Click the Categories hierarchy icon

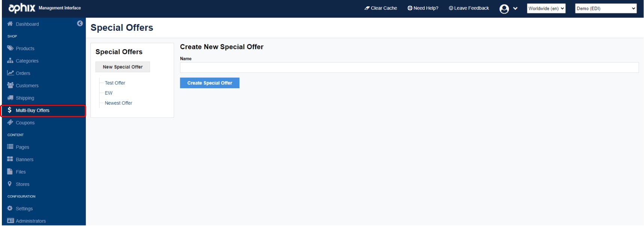pyautogui.click(x=10, y=60)
